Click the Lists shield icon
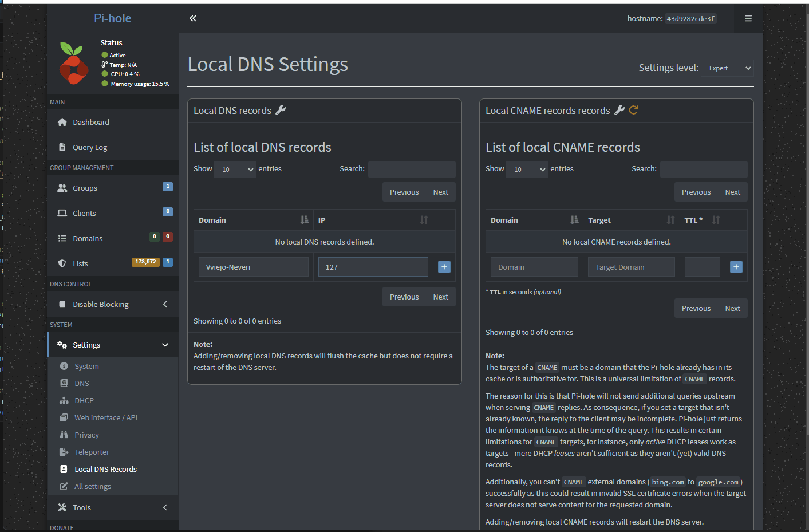 point(62,263)
